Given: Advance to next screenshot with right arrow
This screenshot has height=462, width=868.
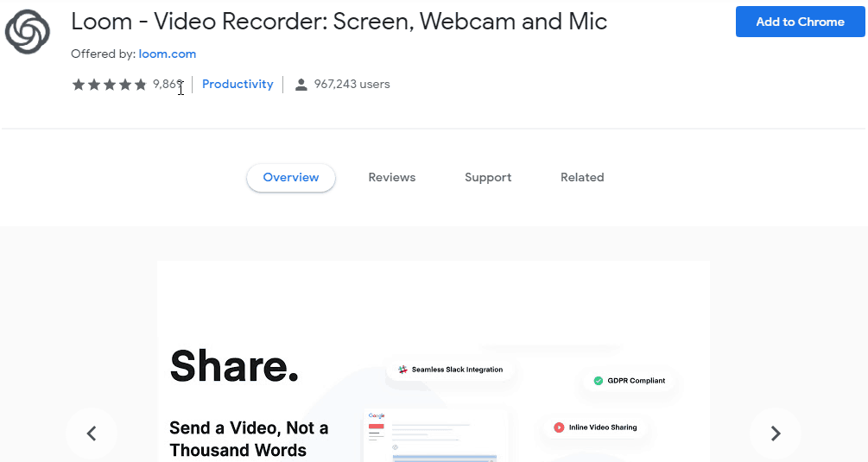Looking at the screenshot, I should pos(776,434).
